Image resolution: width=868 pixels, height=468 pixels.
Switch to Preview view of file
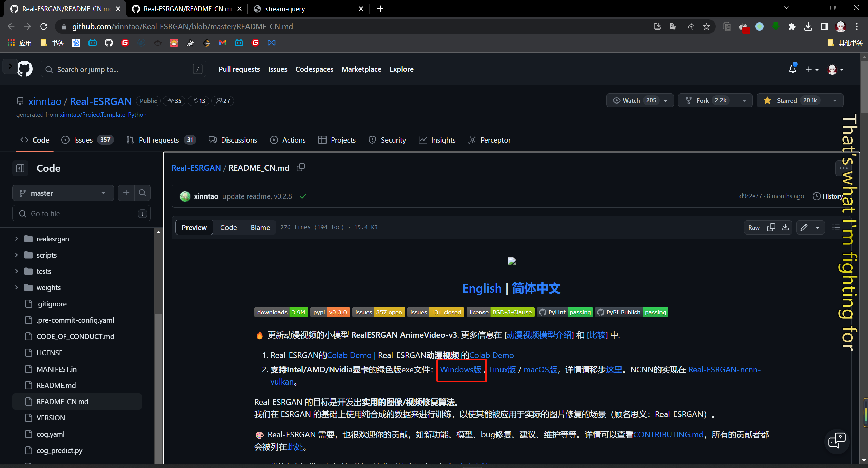(194, 227)
